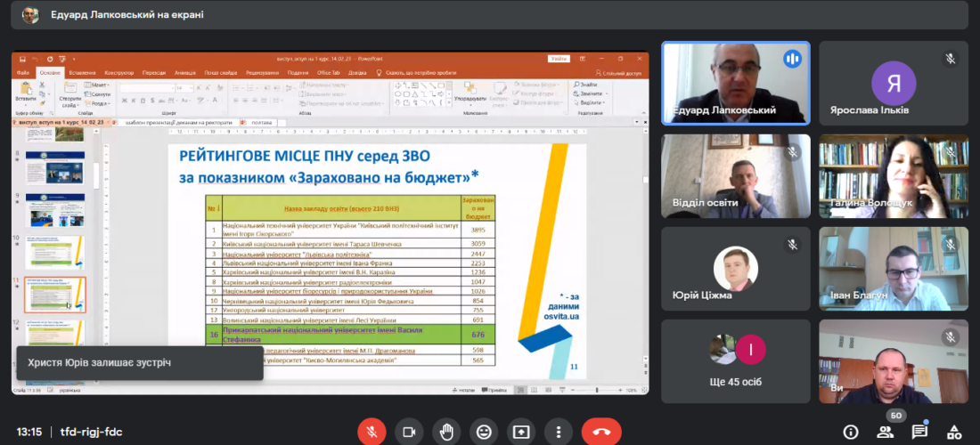The height and width of the screenshot is (445, 980).
Task: Open the emoji reactions panel
Action: (x=484, y=432)
